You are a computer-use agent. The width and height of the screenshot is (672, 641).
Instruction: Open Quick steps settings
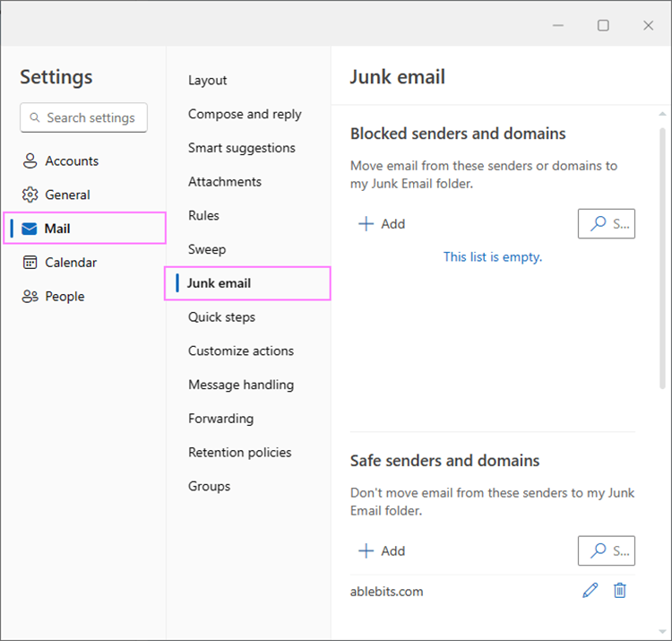[221, 317]
